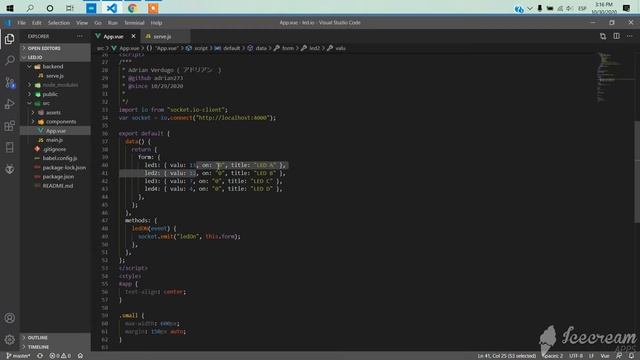The image size is (640, 360).
Task: Open the Source Control view
Action: [9, 82]
